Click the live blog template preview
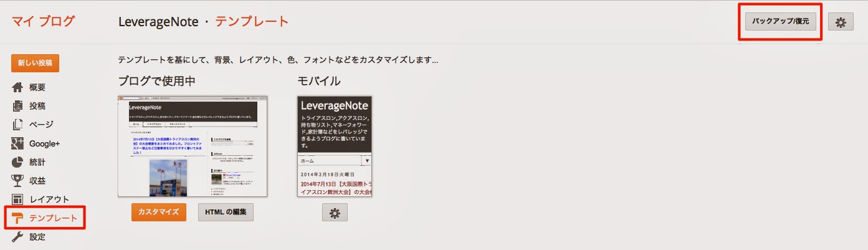868x250 pixels. [x=193, y=147]
